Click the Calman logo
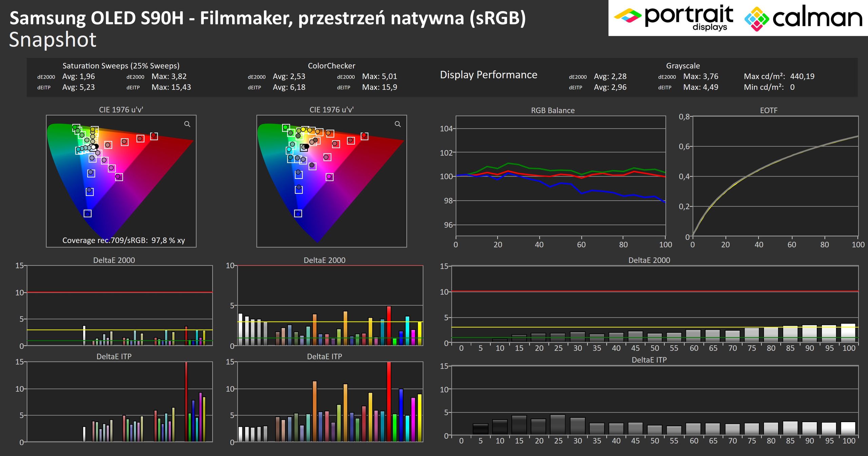 [x=803, y=19]
